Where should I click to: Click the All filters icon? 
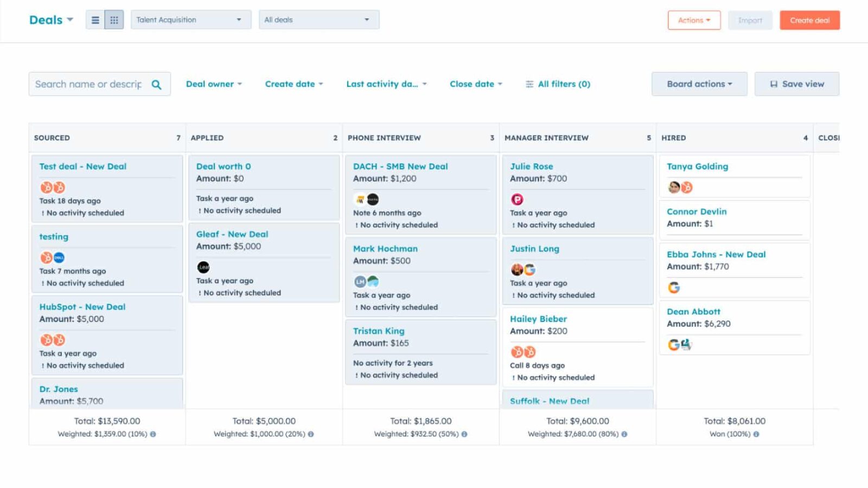click(529, 84)
